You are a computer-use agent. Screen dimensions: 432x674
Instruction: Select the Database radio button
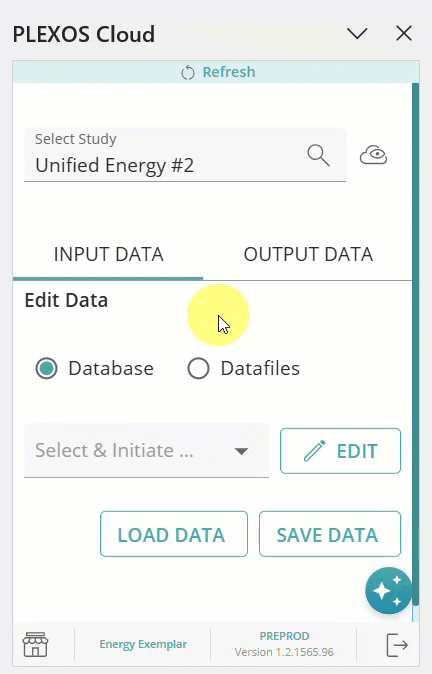[46, 368]
